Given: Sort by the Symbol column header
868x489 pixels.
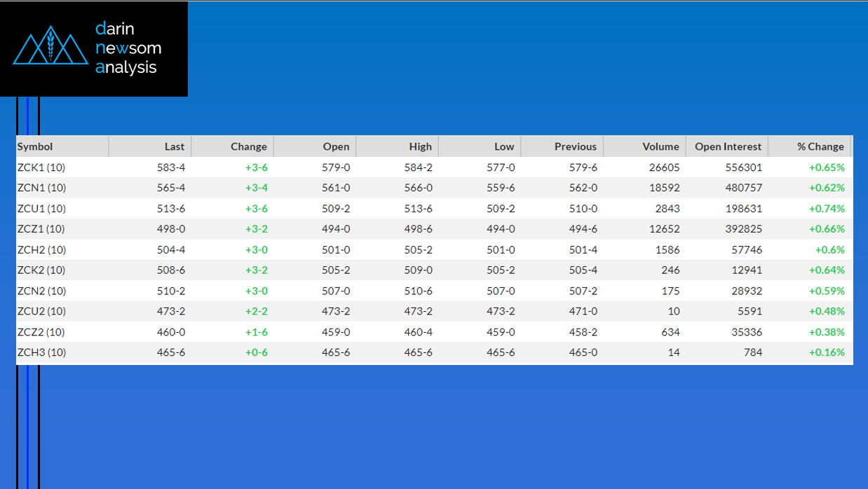Looking at the screenshot, I should 35,146.
